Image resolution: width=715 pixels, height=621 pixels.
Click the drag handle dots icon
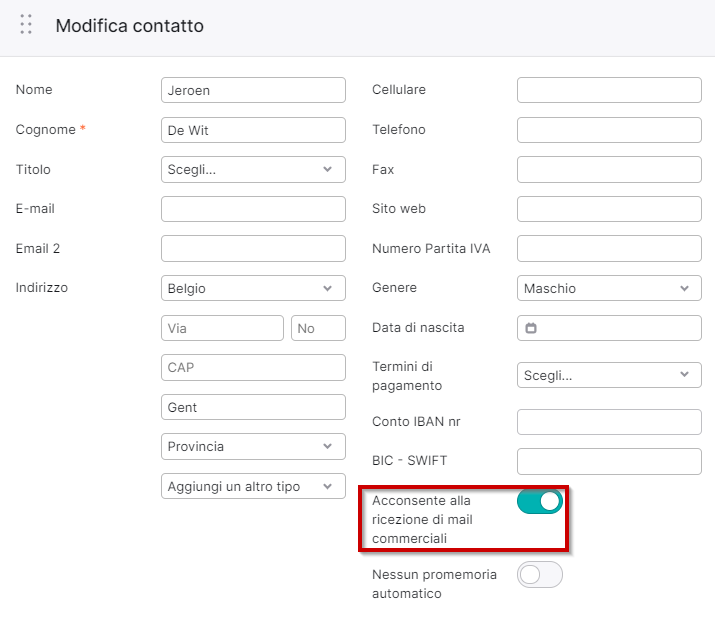pos(26,24)
